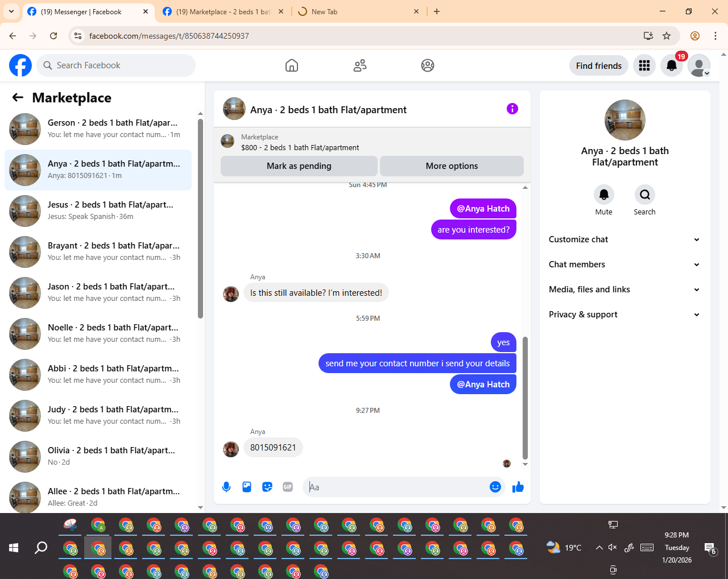Viewport: 728px width, 579px height.
Task: Click the install app icon in address bar
Action: point(648,36)
